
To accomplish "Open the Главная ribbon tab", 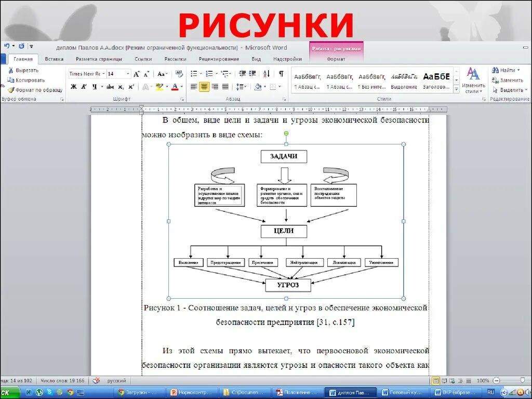I will (x=23, y=59).
